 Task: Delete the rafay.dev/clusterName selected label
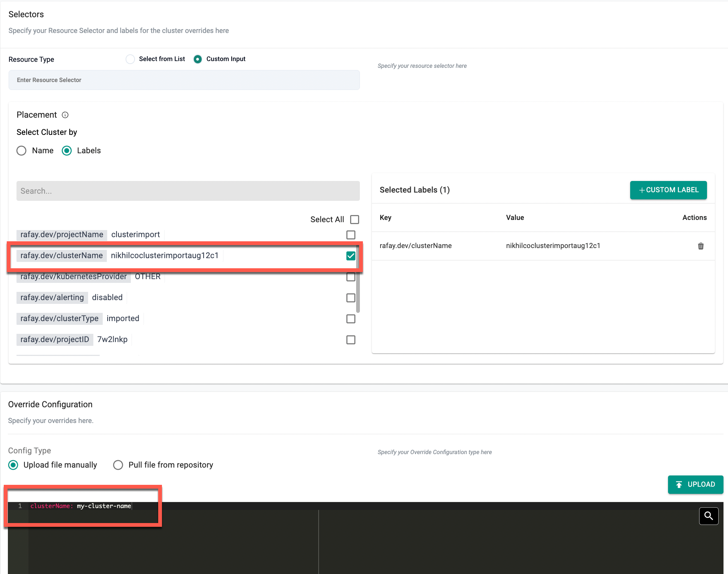pyautogui.click(x=701, y=246)
